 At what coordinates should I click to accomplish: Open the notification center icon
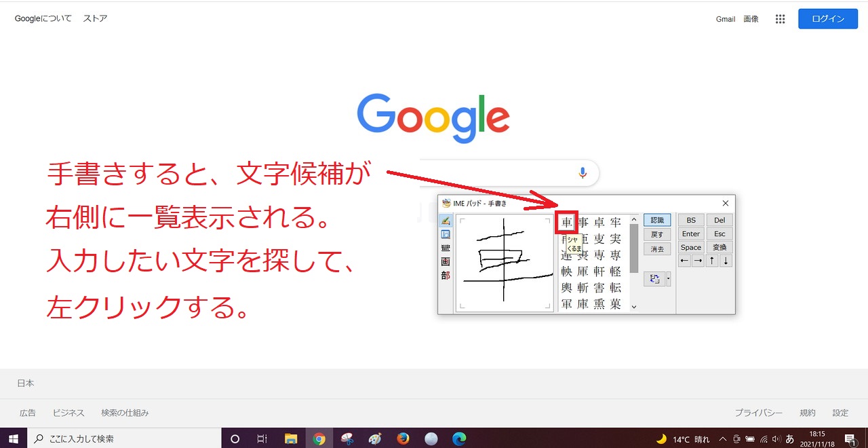850,438
